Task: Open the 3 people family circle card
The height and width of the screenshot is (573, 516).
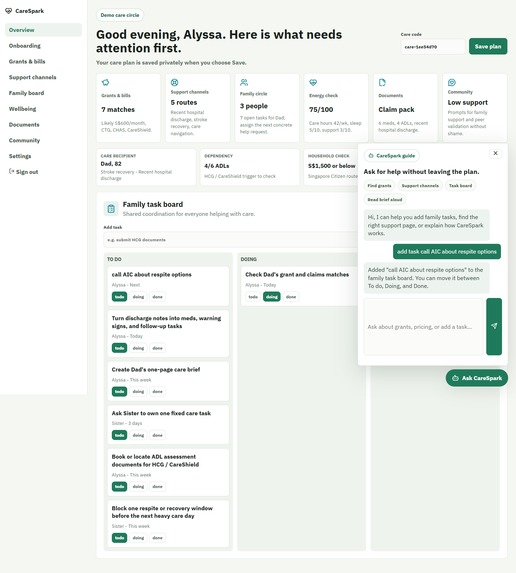Action: coord(267,108)
